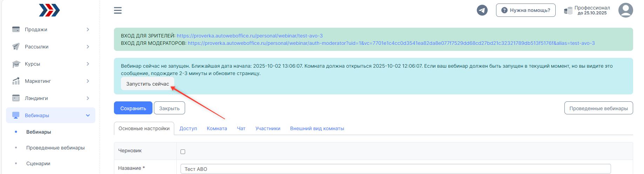Expand the Продажи menu chevron
The image size is (644, 174).
coord(88,29)
